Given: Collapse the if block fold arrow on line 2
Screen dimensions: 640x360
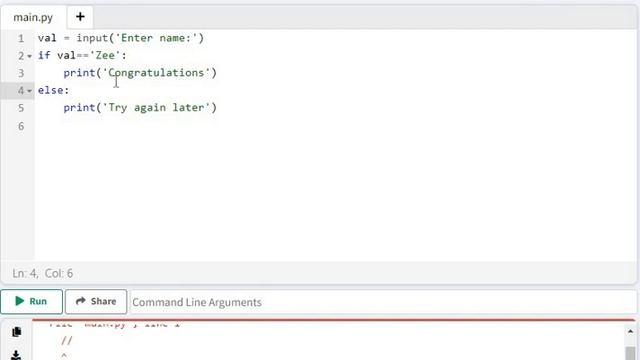Looking at the screenshot, I should click(x=29, y=56).
